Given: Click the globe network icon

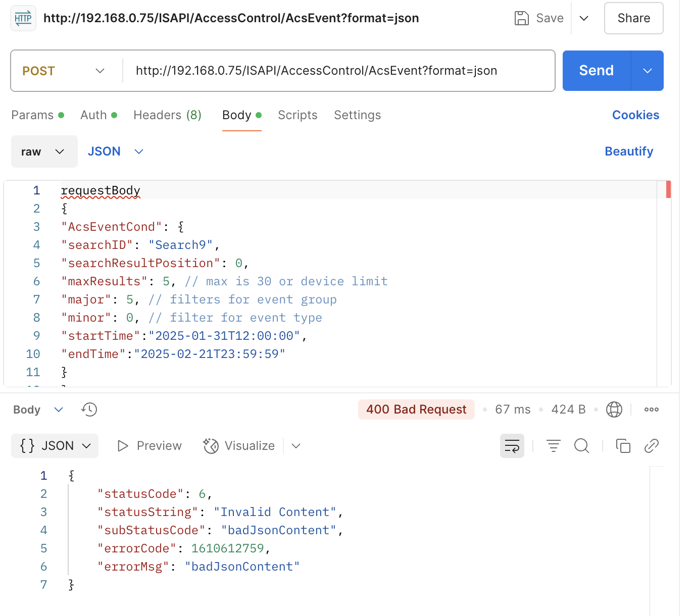Looking at the screenshot, I should point(614,409).
